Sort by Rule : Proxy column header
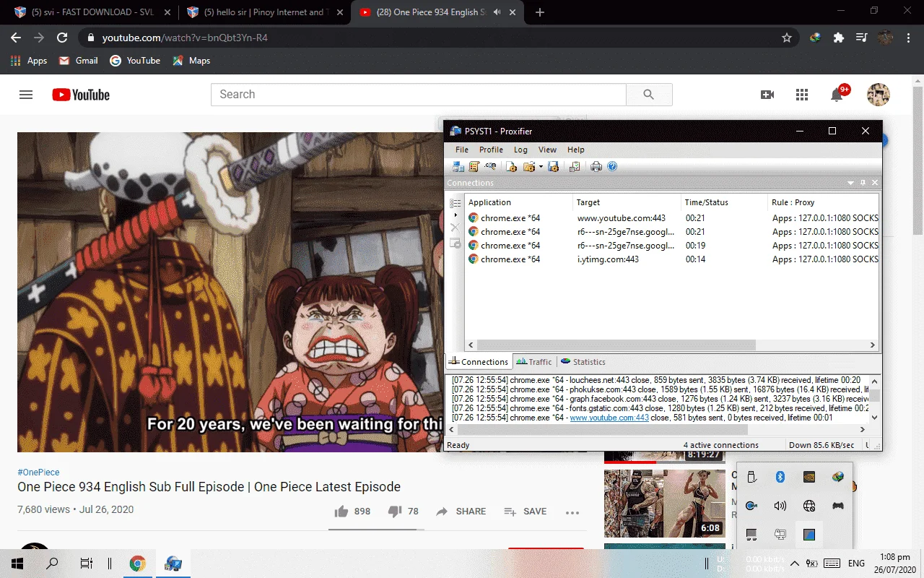 [823, 202]
